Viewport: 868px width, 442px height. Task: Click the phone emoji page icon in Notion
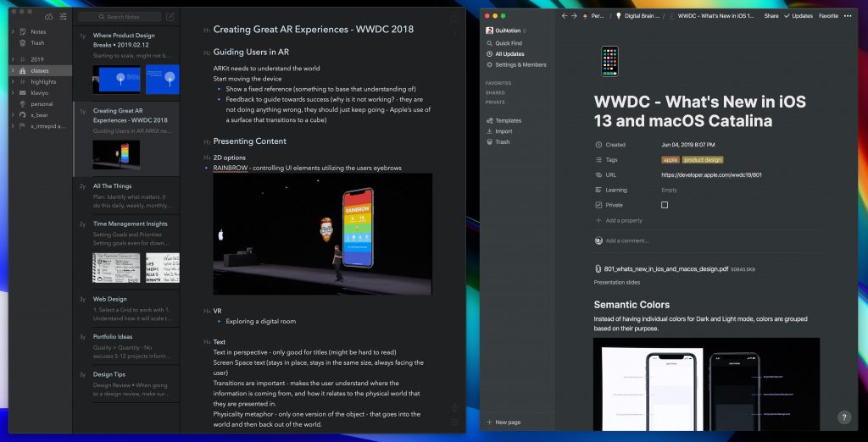609,62
